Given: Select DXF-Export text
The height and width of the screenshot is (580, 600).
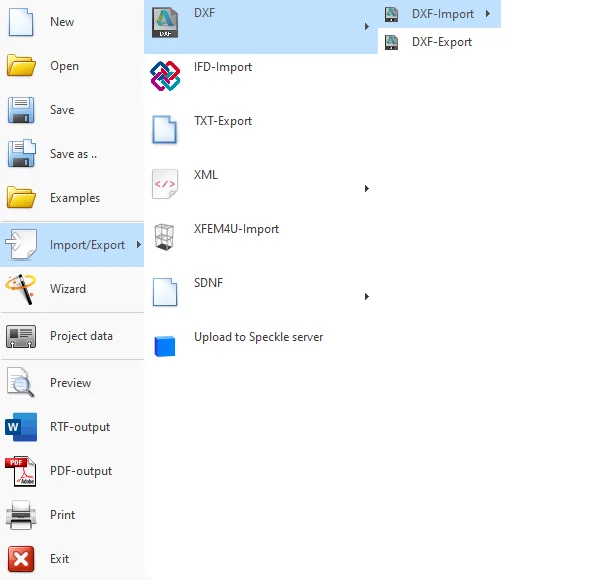Looking at the screenshot, I should tap(442, 42).
